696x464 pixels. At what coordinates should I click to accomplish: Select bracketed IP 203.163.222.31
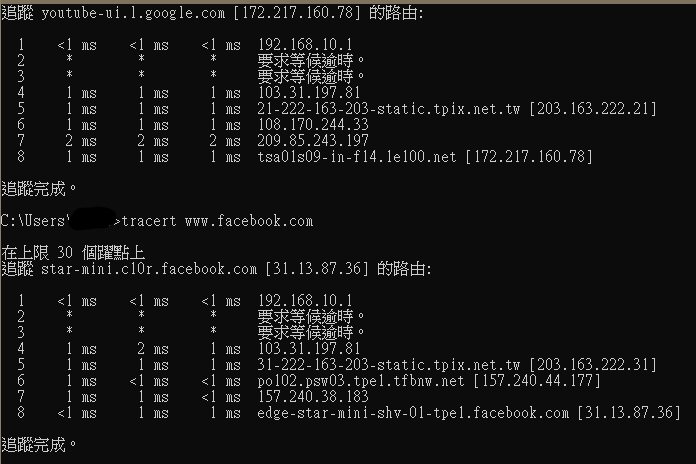point(593,364)
